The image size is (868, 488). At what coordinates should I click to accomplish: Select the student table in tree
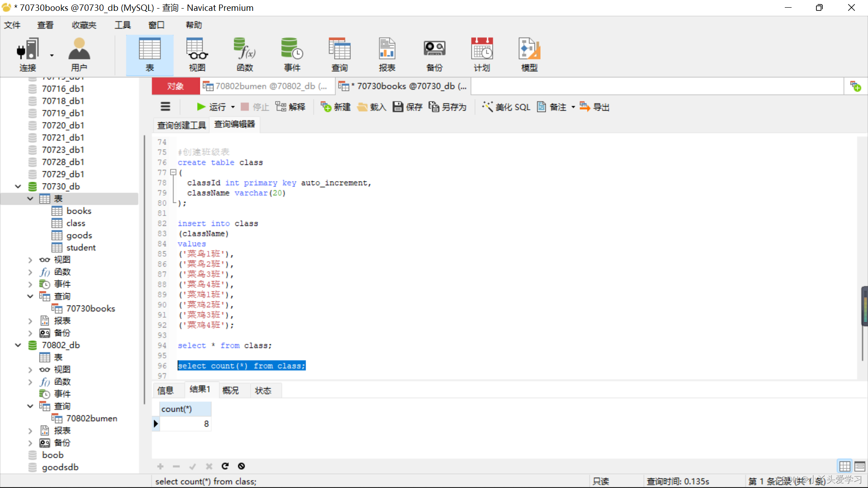click(x=81, y=248)
